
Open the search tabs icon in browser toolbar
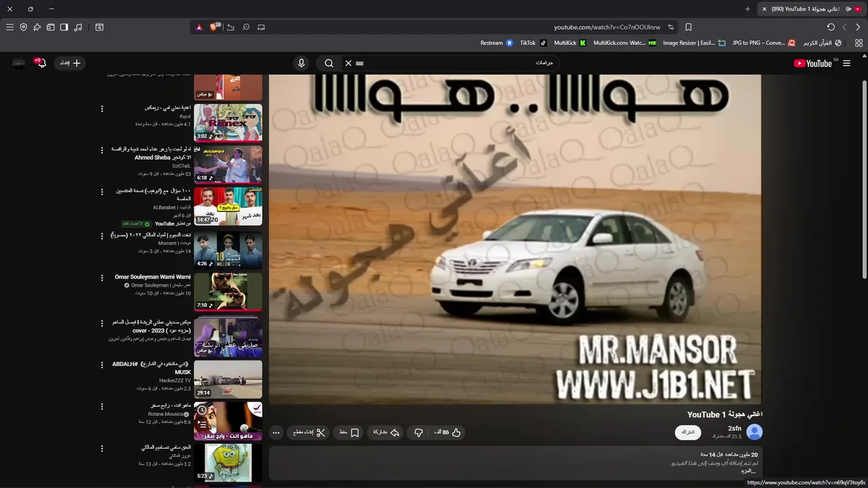(99, 27)
